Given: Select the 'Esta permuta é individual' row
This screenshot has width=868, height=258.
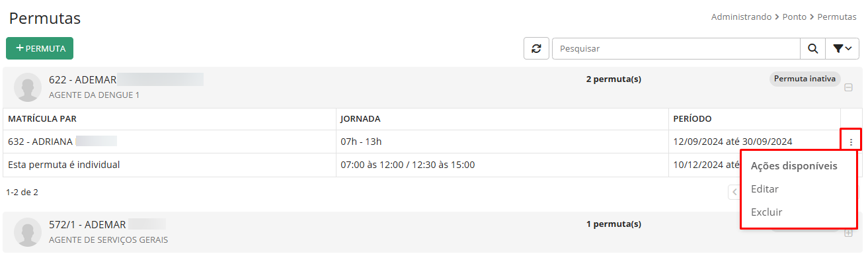Looking at the screenshot, I should click(x=422, y=165).
